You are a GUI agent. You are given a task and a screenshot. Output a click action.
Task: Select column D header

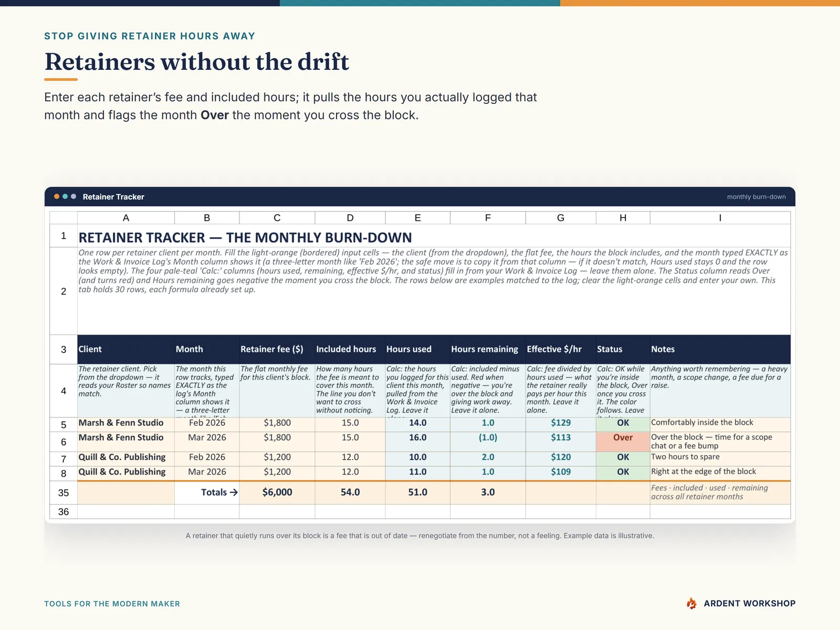350,218
